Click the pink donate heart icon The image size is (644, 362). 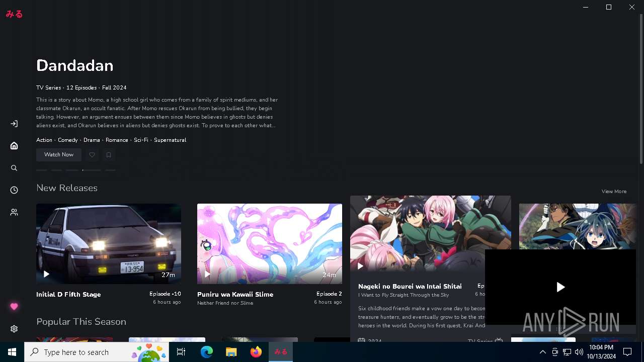point(14,307)
